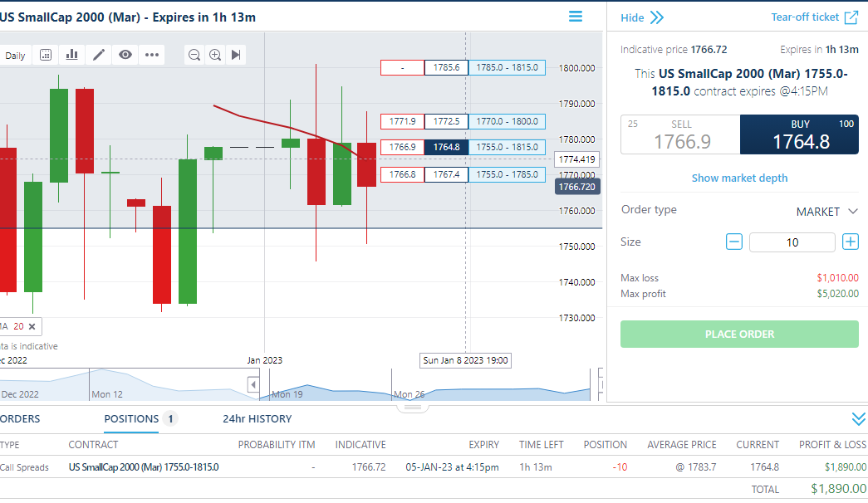Open the calendar interval picker
The image size is (868, 503).
pos(46,55)
